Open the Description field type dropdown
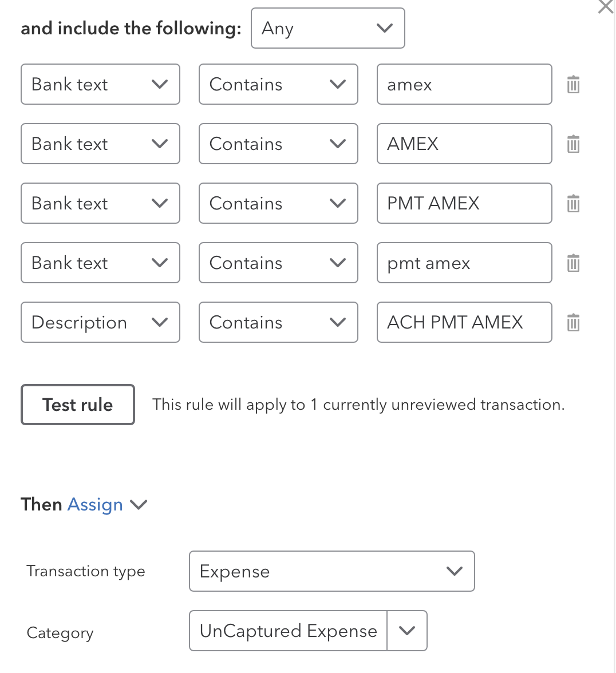Viewport: 616px width, 673px height. pos(100,323)
